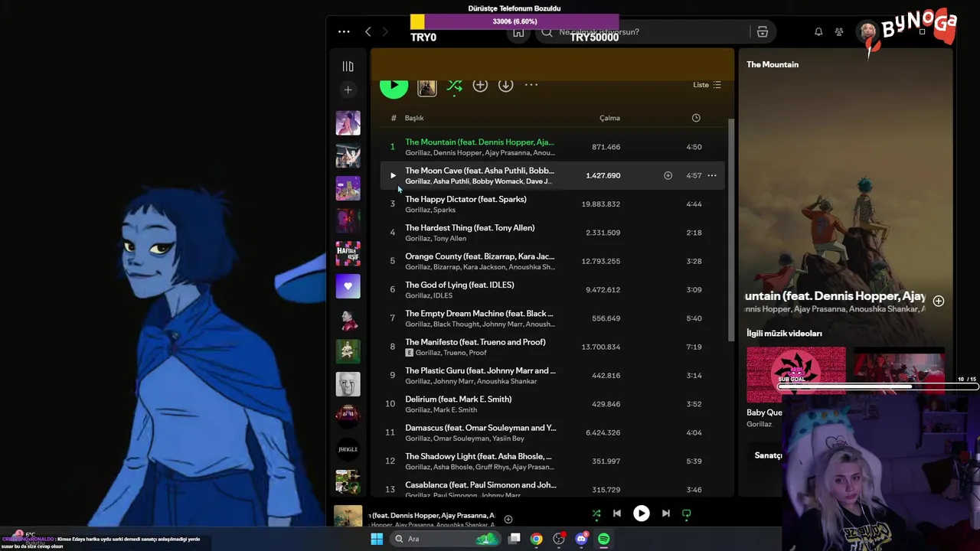Add The Moon Cave to Liked Songs

pyautogui.click(x=668, y=175)
